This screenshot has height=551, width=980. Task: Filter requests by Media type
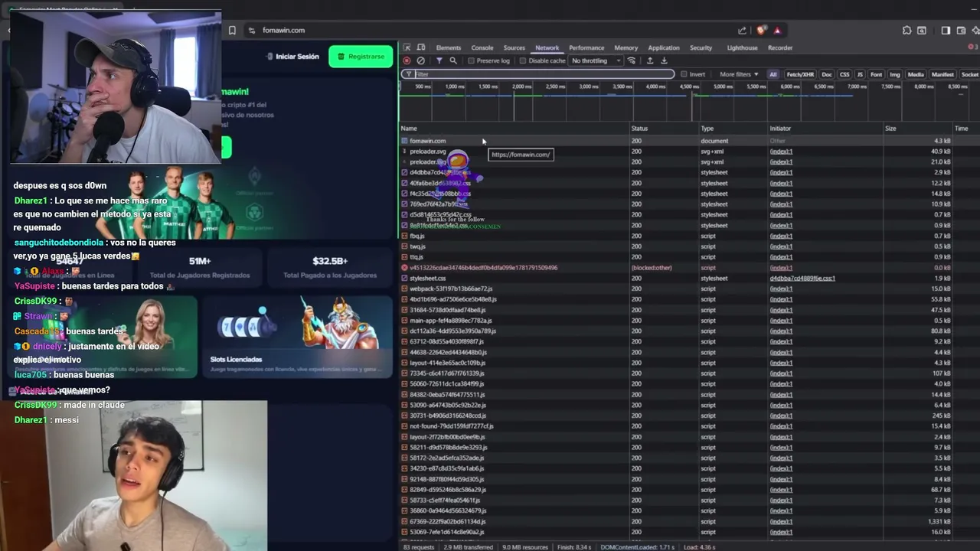[916, 74]
